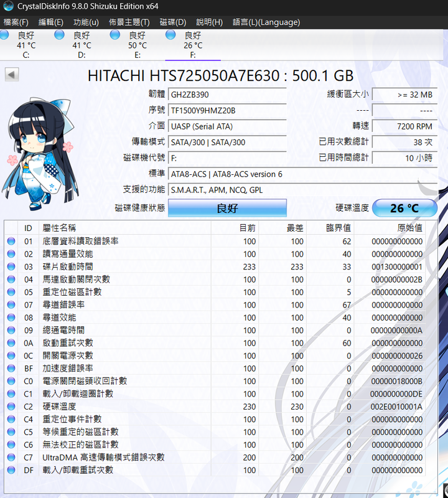This screenshot has width=448, height=498.
Task: Click the 臨界值 column header
Action: click(x=330, y=228)
